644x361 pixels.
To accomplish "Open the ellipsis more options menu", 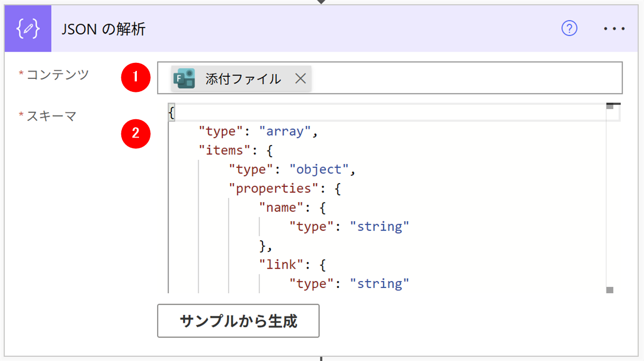I will click(x=614, y=29).
